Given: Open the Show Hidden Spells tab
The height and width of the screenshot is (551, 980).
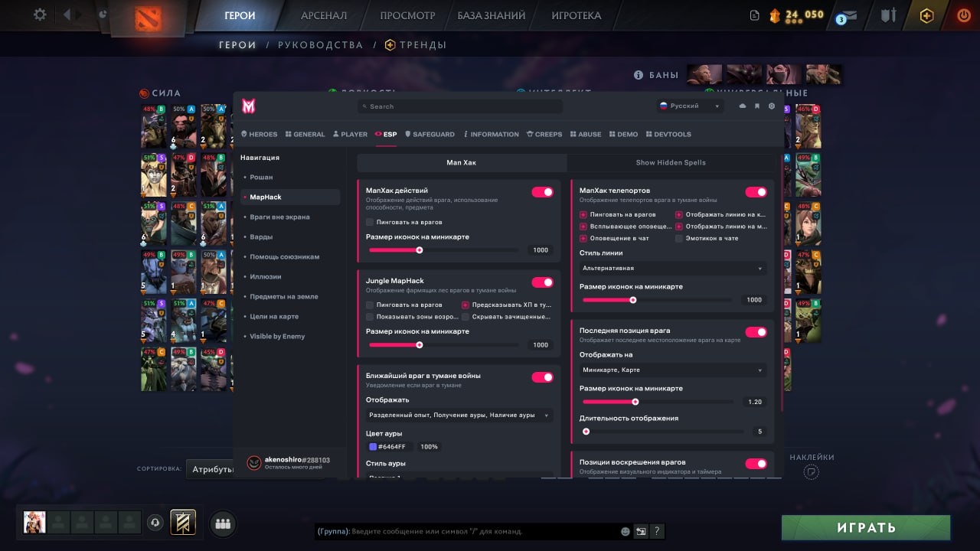Looking at the screenshot, I should click(671, 162).
